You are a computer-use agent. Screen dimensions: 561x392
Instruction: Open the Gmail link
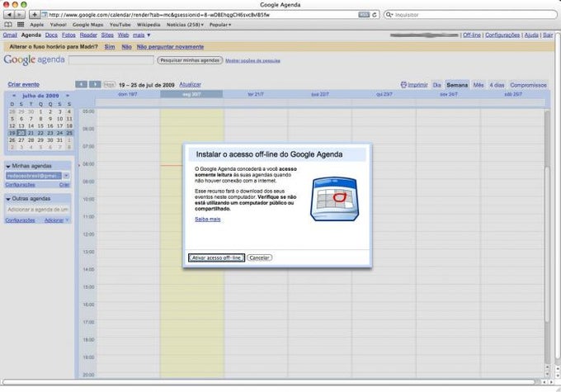10,35
